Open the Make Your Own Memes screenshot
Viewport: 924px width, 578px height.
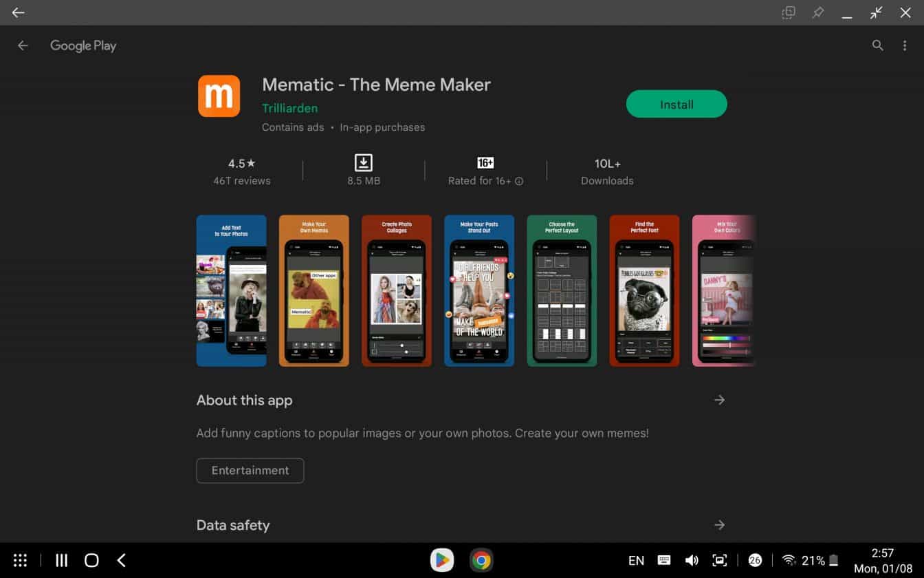pyautogui.click(x=313, y=290)
